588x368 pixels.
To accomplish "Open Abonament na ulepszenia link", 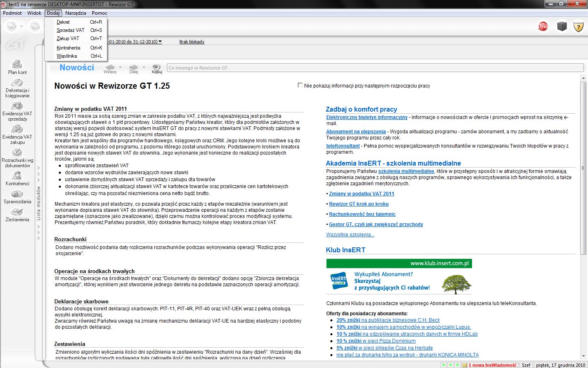I will click(x=356, y=132).
